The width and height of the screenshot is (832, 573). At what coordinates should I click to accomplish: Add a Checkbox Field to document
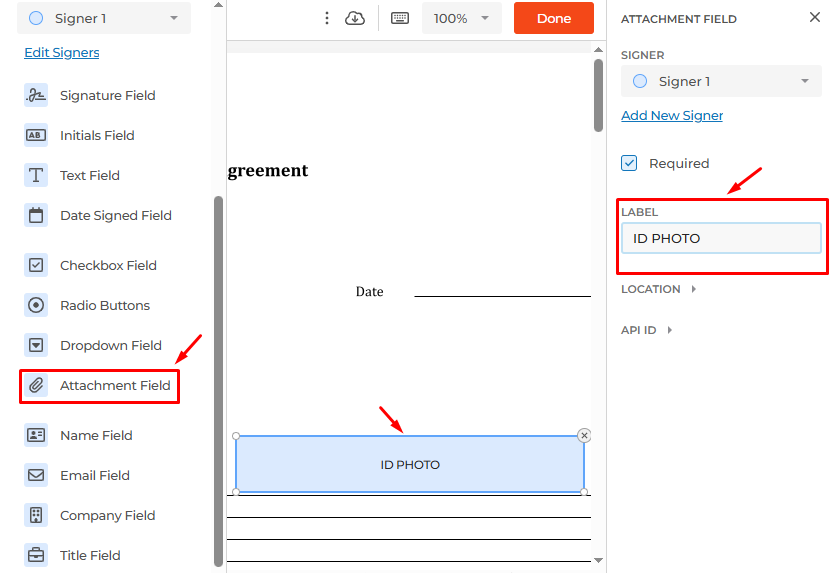click(107, 265)
